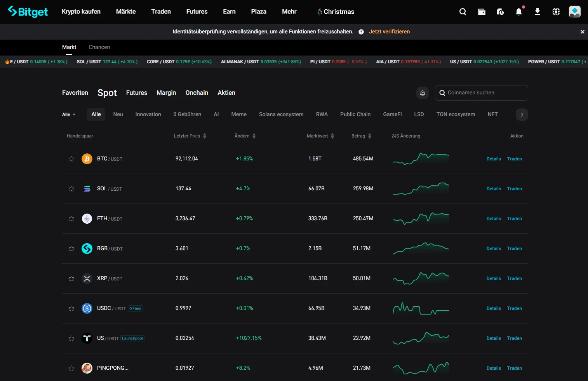Filter by the Meme category
Image resolution: width=588 pixels, height=381 pixels.
click(239, 115)
